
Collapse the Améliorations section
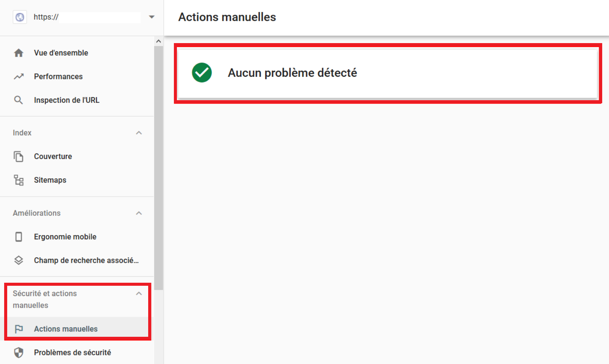(x=139, y=213)
